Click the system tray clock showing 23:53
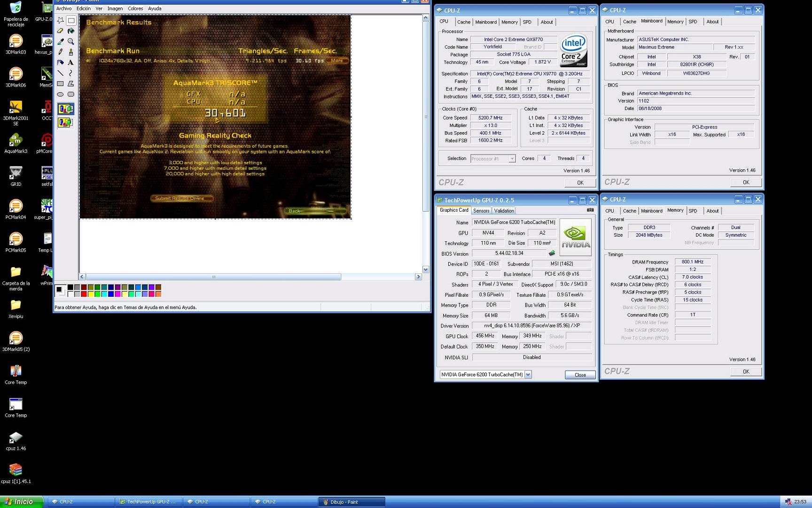 pyautogui.click(x=800, y=502)
